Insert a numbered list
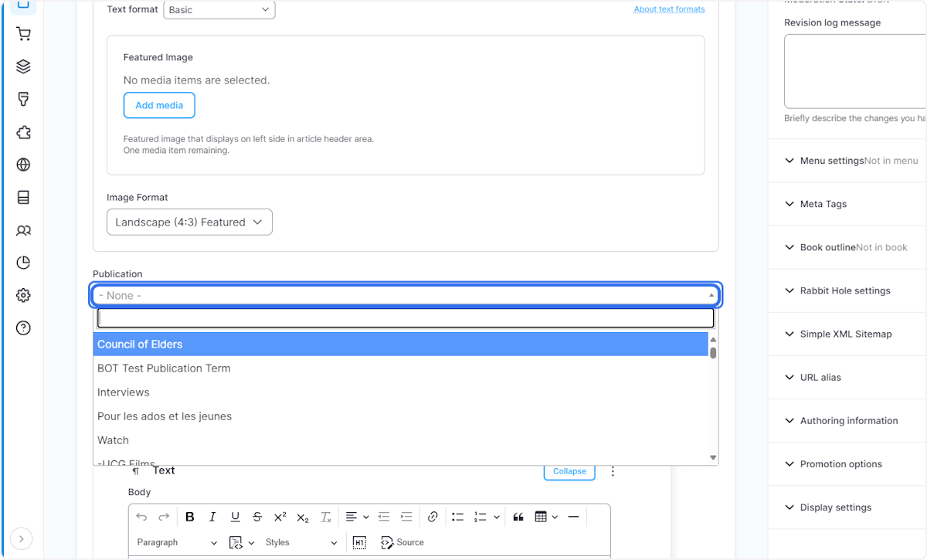This screenshot has height=560, width=927. pos(480,517)
